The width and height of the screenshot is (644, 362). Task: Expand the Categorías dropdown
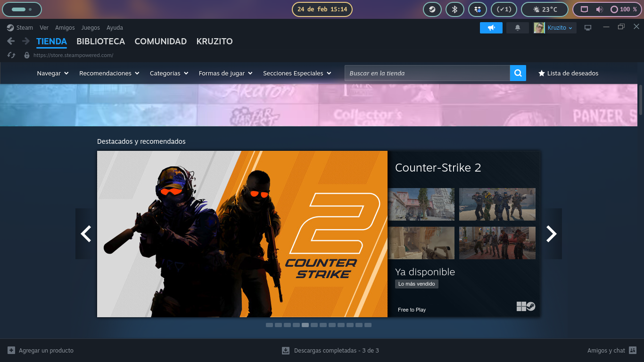pyautogui.click(x=169, y=73)
